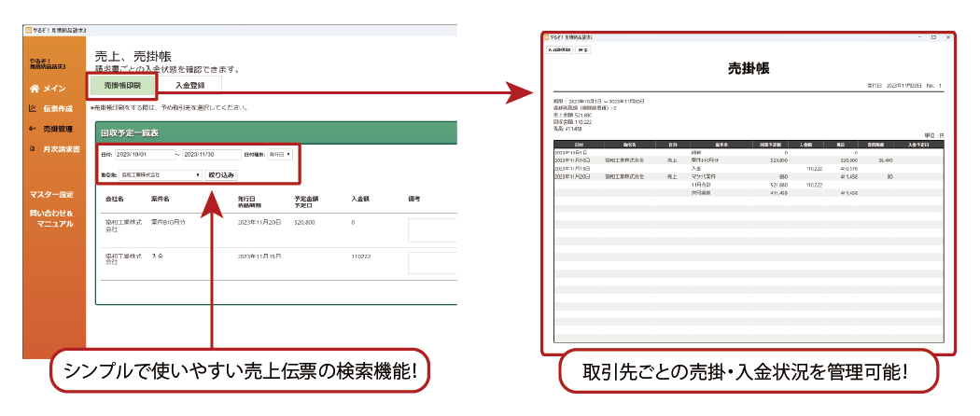Click the start date field 2023/10/01
Screen dimensions: 980x416
[145, 154]
